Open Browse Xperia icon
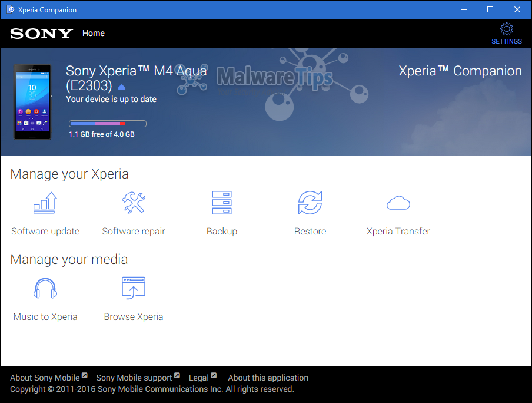The width and height of the screenshot is (532, 403). pos(134,288)
